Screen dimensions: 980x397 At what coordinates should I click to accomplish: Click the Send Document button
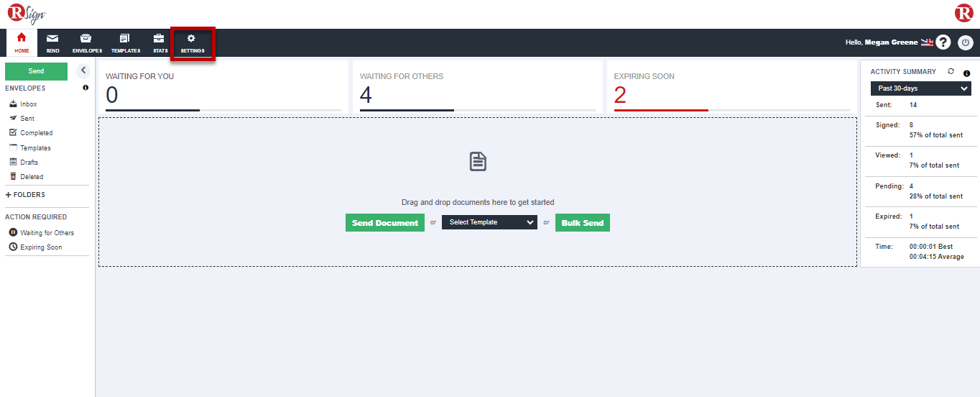click(x=385, y=223)
